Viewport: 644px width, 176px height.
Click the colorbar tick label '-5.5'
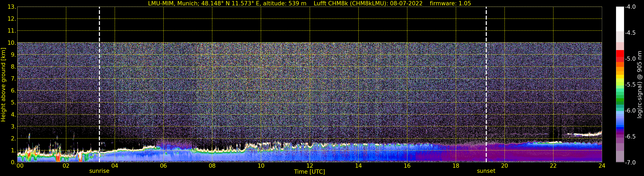point(630,85)
